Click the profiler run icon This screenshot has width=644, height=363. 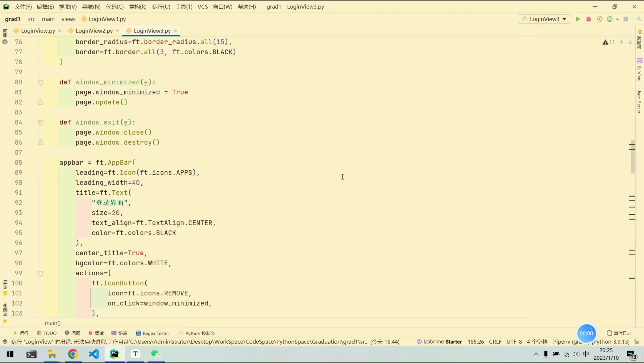click(x=610, y=19)
